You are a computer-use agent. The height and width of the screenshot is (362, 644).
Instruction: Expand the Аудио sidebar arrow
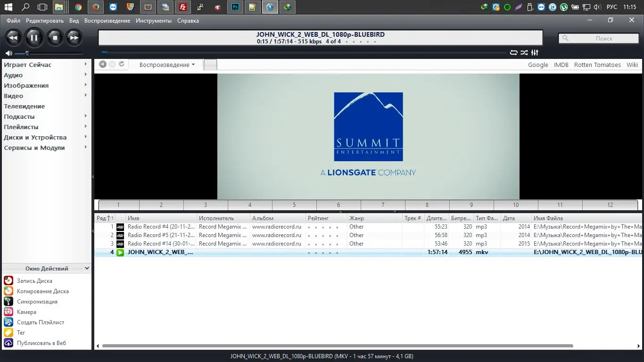[x=86, y=75]
